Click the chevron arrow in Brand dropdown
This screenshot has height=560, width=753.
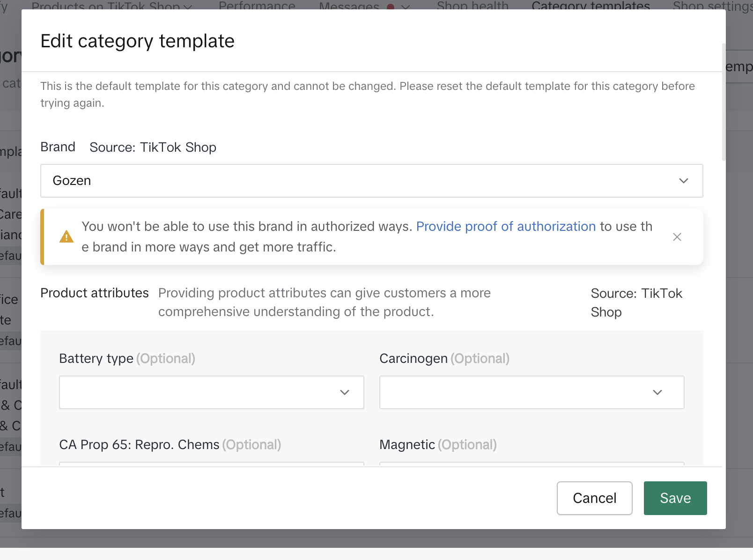[683, 181]
